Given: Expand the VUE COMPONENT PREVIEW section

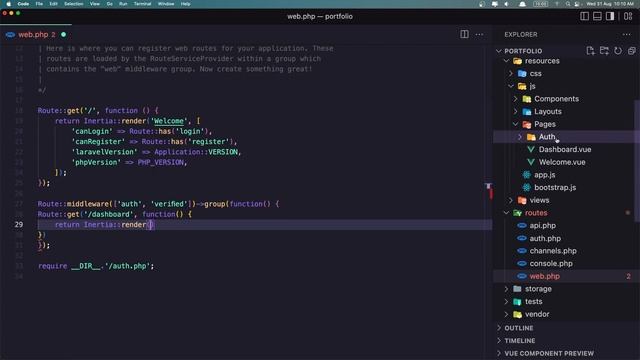Looking at the screenshot, I should pyautogui.click(x=499, y=353).
